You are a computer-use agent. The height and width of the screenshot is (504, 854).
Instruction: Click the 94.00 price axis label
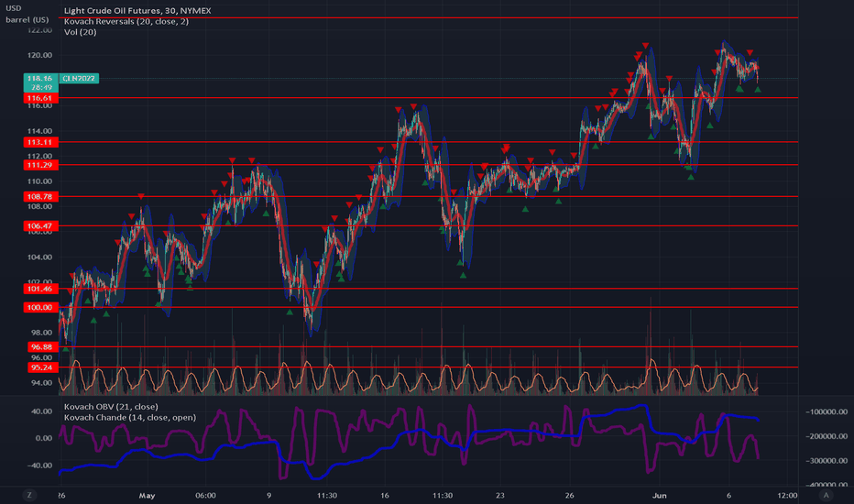(41, 383)
